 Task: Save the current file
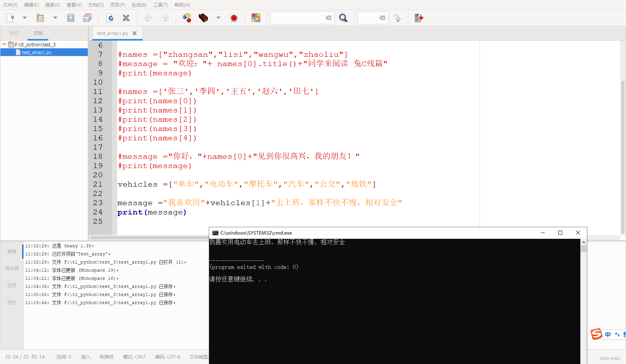coord(71,18)
